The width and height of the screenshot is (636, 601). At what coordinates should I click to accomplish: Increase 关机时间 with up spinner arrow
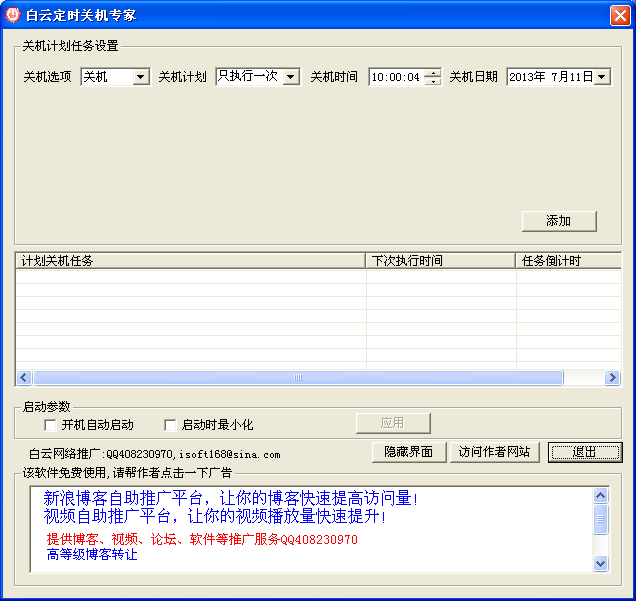tap(432, 72)
